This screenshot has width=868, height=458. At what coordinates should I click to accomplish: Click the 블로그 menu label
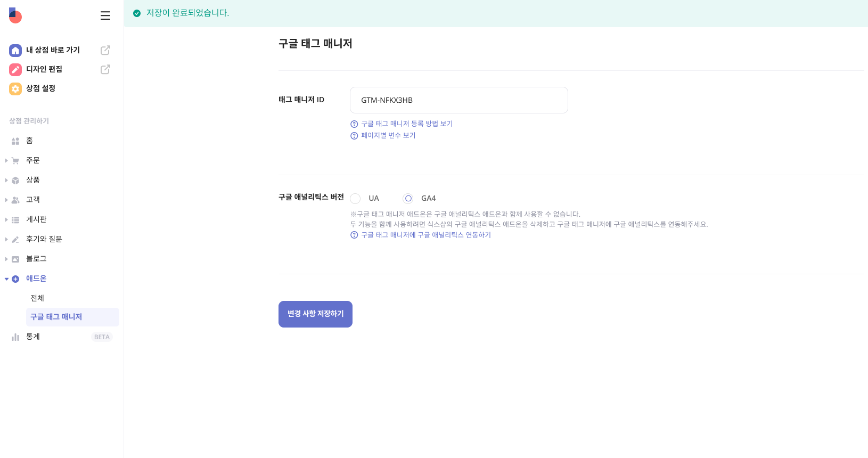click(x=36, y=259)
